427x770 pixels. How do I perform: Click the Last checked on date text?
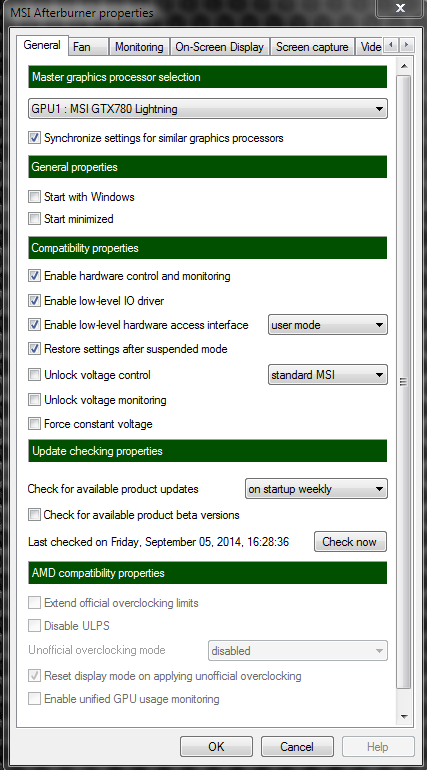click(x=159, y=542)
